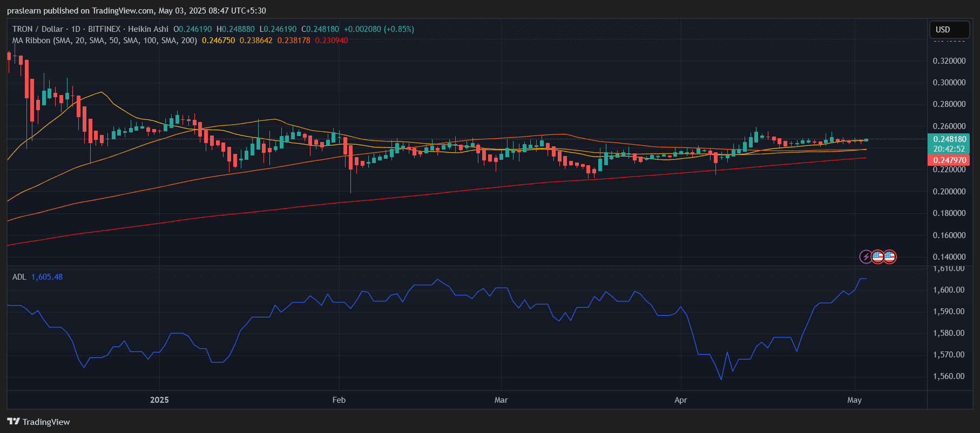The image size is (980, 433).
Task: Click the TradingView logo at bottom left
Action: pyautogui.click(x=38, y=422)
